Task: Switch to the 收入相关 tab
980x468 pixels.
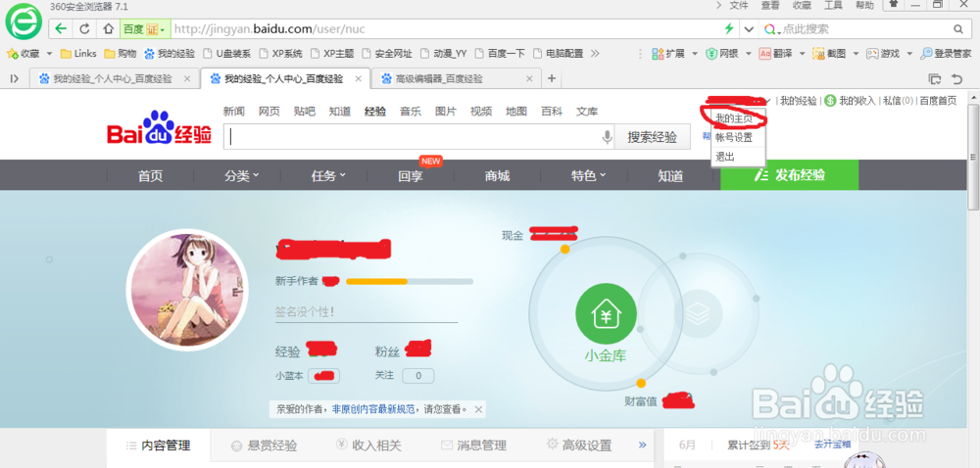Action: (368, 446)
